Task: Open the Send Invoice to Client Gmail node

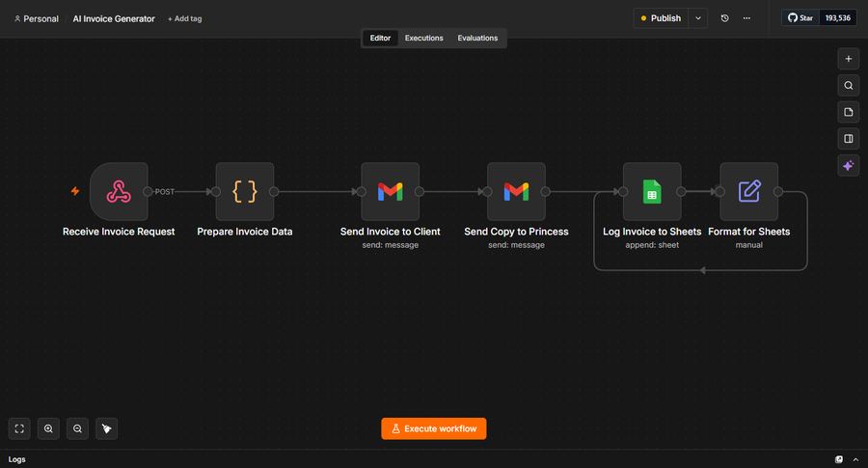Action: [391, 192]
